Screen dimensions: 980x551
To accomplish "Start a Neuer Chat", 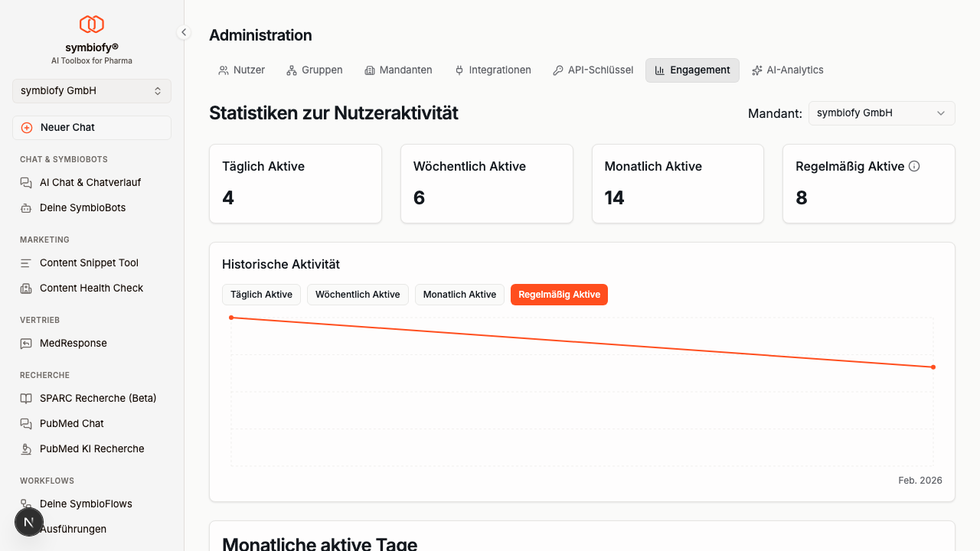I will point(91,127).
